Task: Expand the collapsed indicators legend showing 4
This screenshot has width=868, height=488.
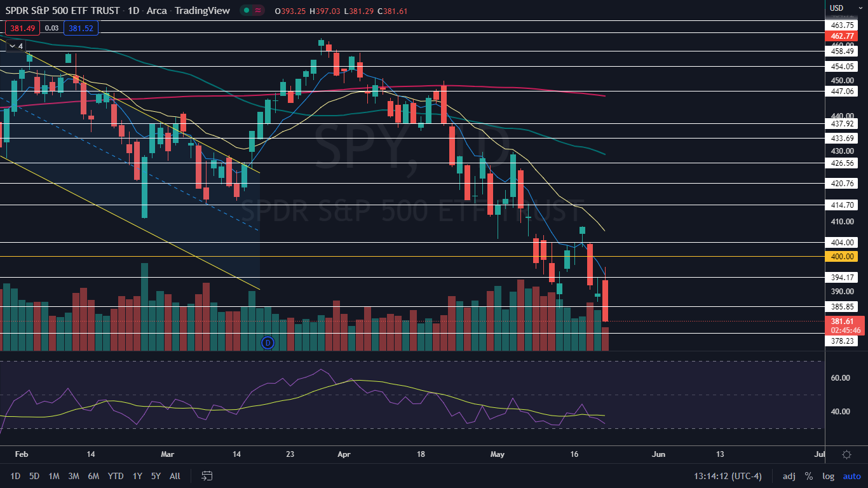Action: coord(16,46)
